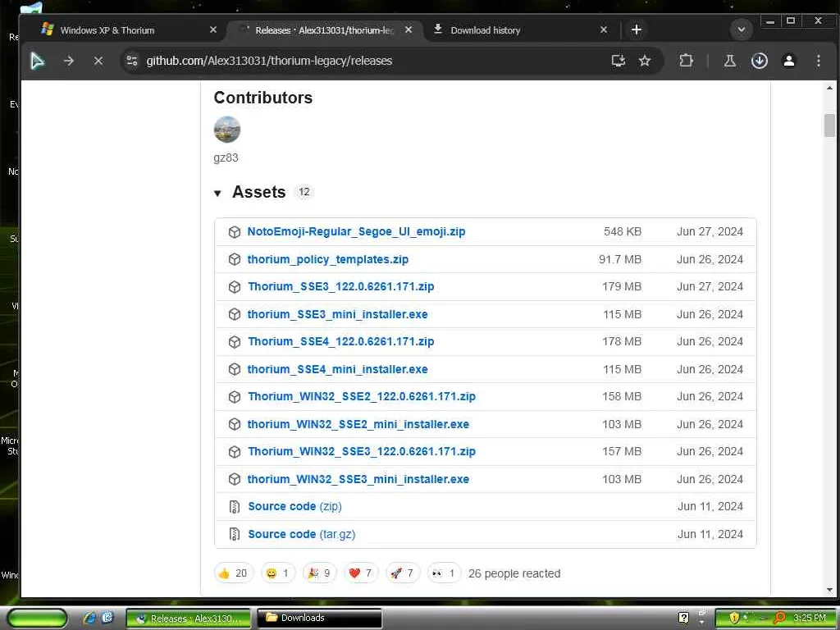Click package icon beside NotoEmoji zip
The width and height of the screenshot is (840, 630).
[234, 232]
